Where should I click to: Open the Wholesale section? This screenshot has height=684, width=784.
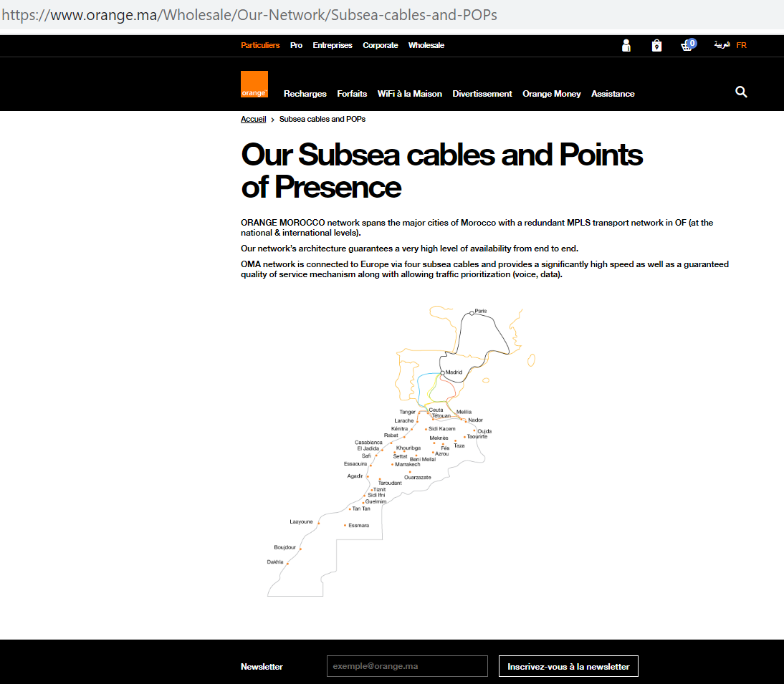(426, 45)
